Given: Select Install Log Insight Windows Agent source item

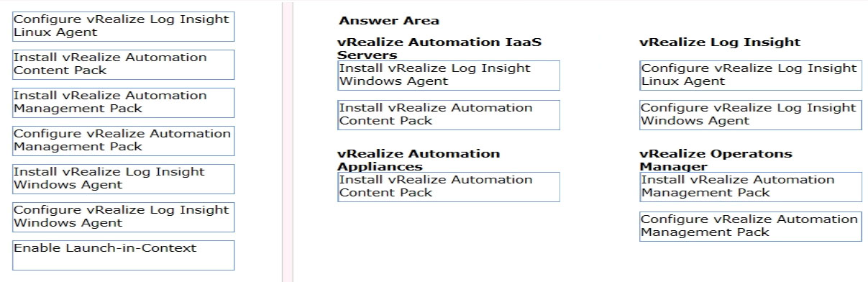Looking at the screenshot, I should (x=124, y=179).
